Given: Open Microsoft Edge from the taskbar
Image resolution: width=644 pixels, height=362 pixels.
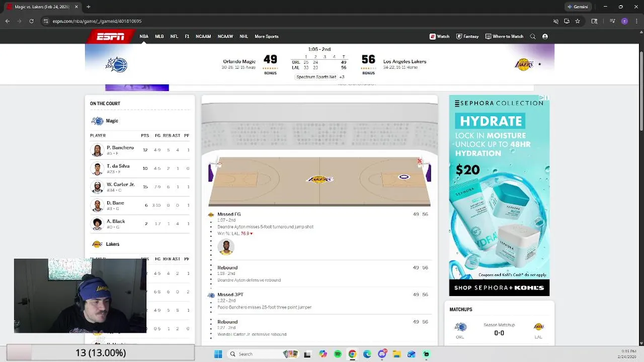Looking at the screenshot, I should click(x=367, y=354).
